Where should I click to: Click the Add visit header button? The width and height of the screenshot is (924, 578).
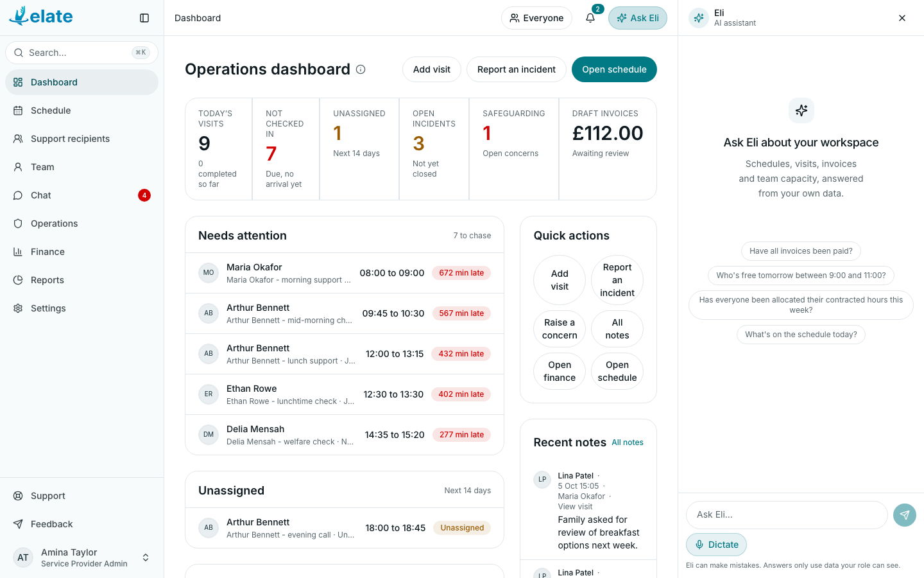[x=432, y=69]
